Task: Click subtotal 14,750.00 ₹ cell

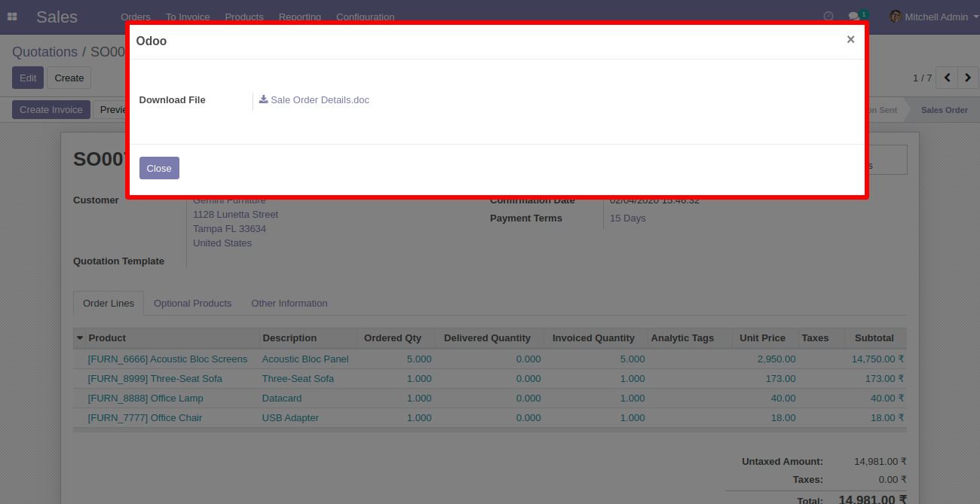Action: pos(877,359)
